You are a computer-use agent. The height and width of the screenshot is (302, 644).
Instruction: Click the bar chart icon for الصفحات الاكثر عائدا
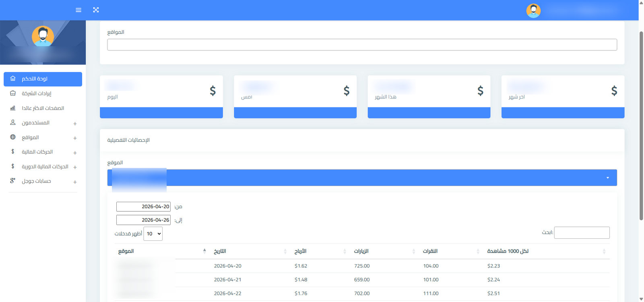click(13, 108)
